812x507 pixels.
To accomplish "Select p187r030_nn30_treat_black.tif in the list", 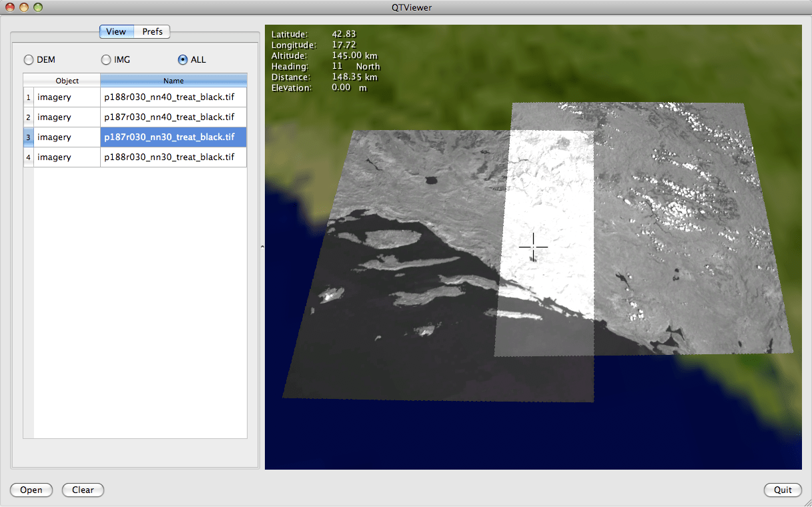I will (x=173, y=137).
